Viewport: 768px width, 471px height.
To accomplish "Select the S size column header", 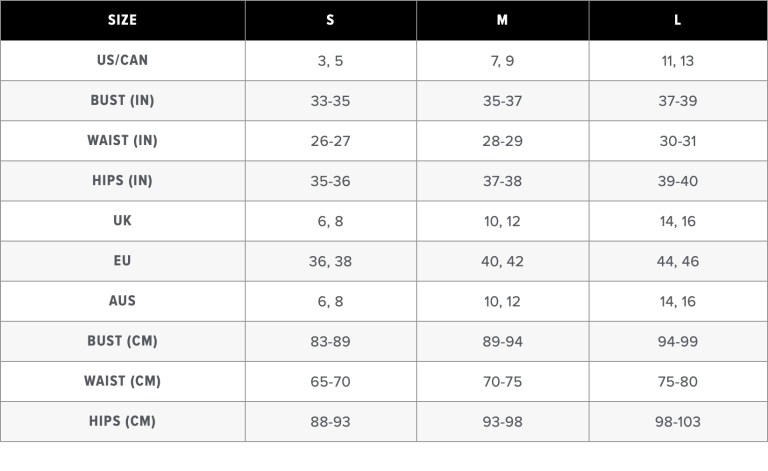I will tap(330, 20).
